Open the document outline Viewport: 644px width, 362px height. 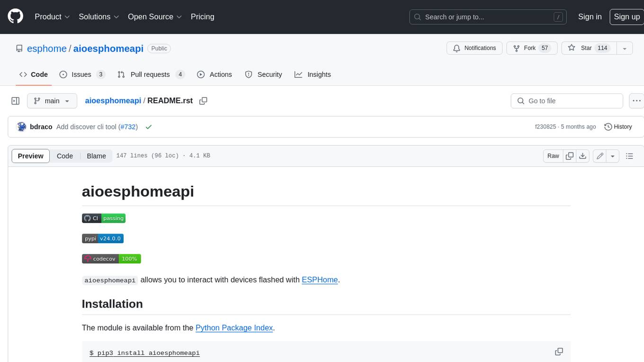click(x=629, y=156)
